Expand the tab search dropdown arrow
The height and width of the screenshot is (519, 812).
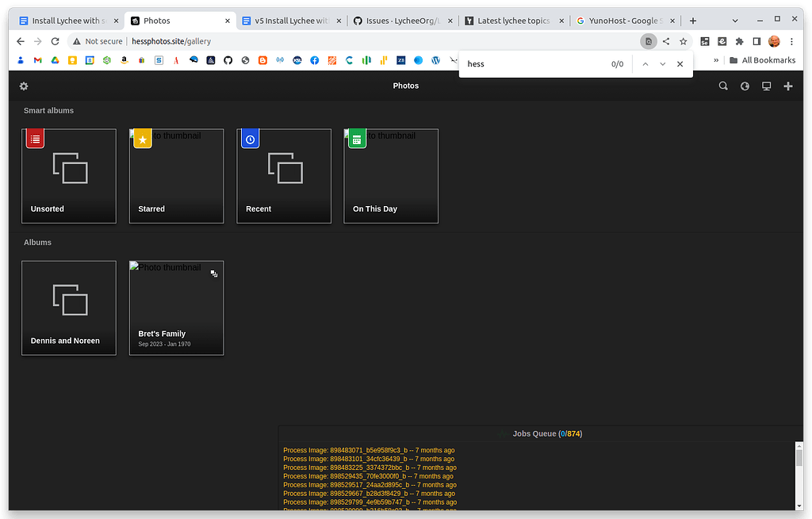click(x=735, y=21)
